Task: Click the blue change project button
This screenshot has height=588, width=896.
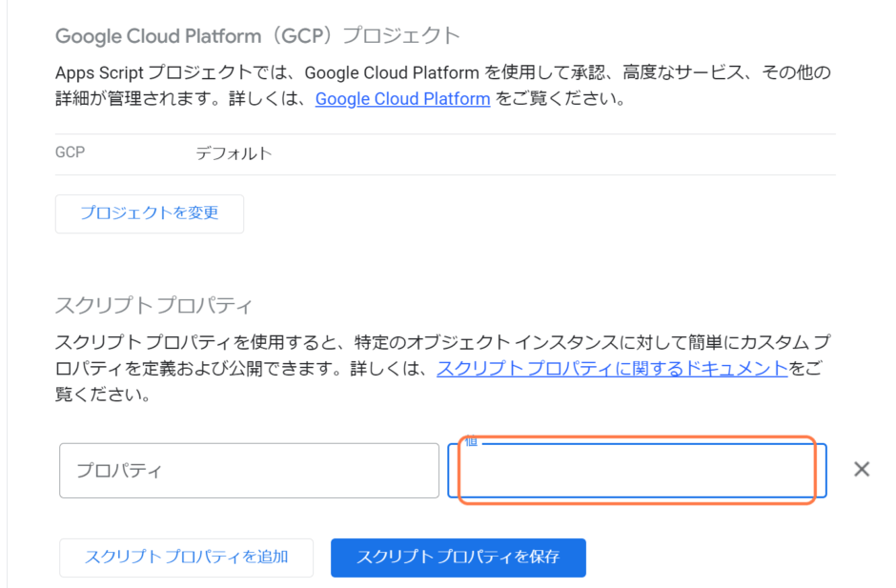Action: pos(149,213)
